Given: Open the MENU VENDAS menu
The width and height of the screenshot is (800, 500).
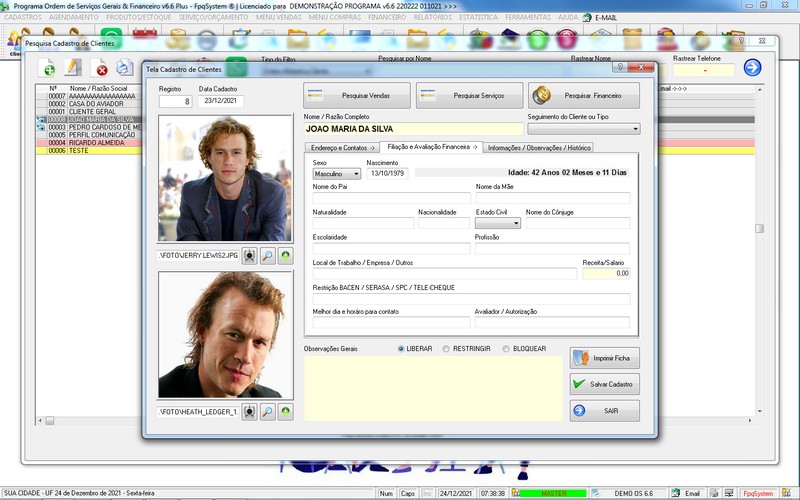Looking at the screenshot, I should pyautogui.click(x=279, y=17).
